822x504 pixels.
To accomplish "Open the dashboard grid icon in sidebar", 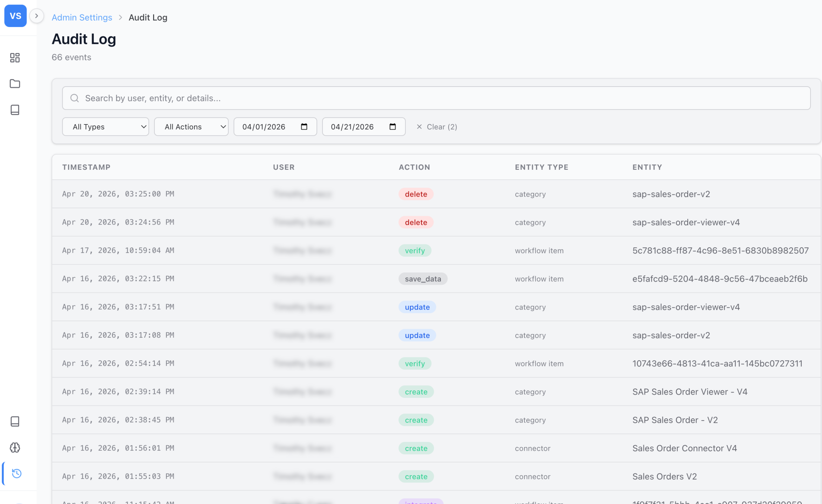I will [15, 58].
